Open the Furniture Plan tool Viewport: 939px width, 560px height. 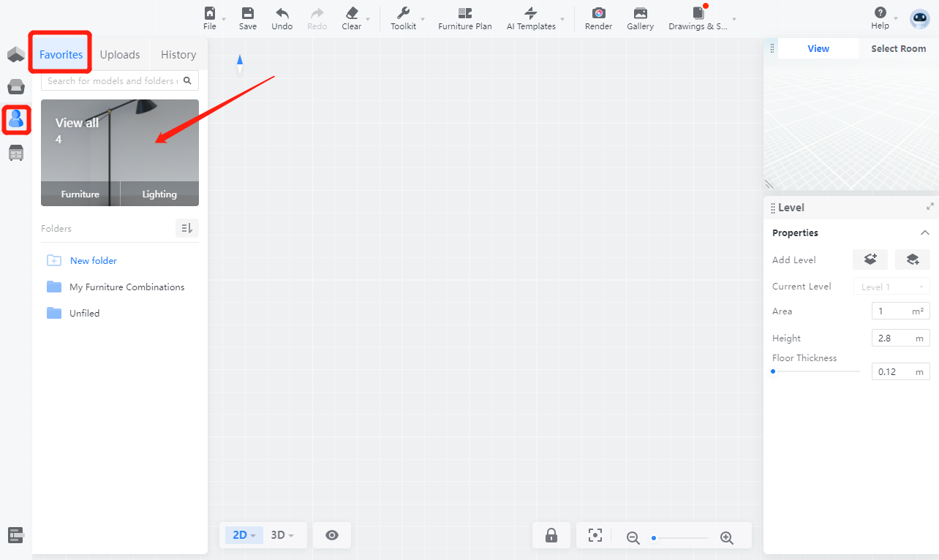pyautogui.click(x=465, y=13)
